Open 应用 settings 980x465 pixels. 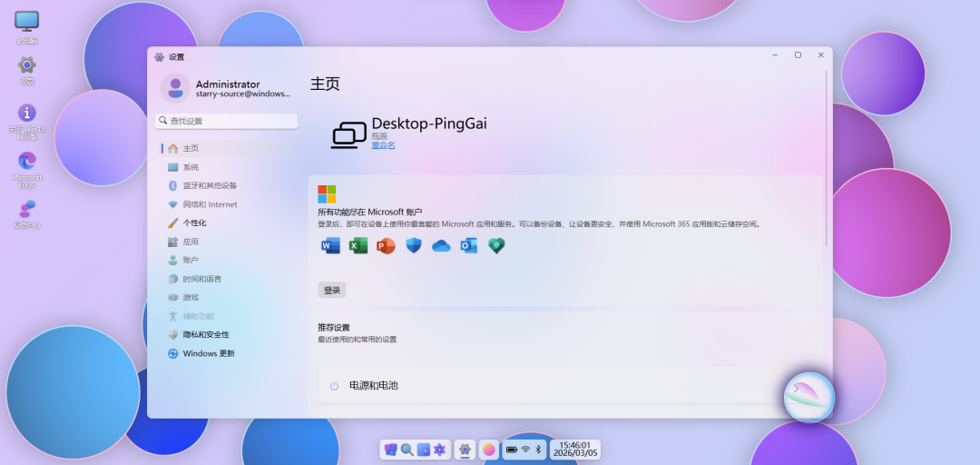click(x=226, y=242)
